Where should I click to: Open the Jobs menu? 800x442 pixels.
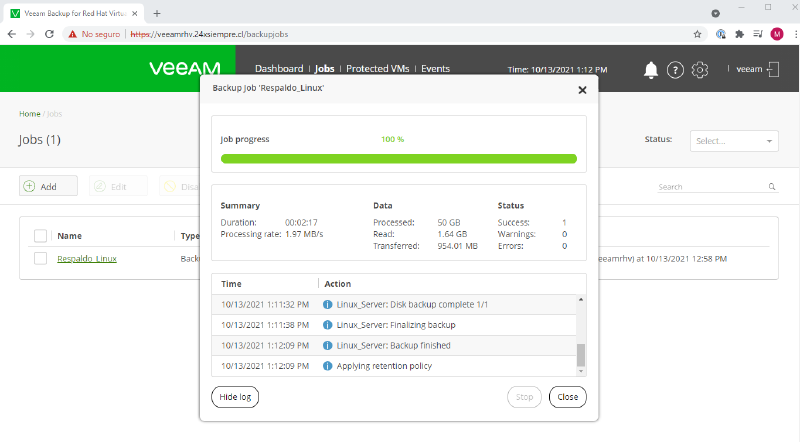pyautogui.click(x=324, y=68)
